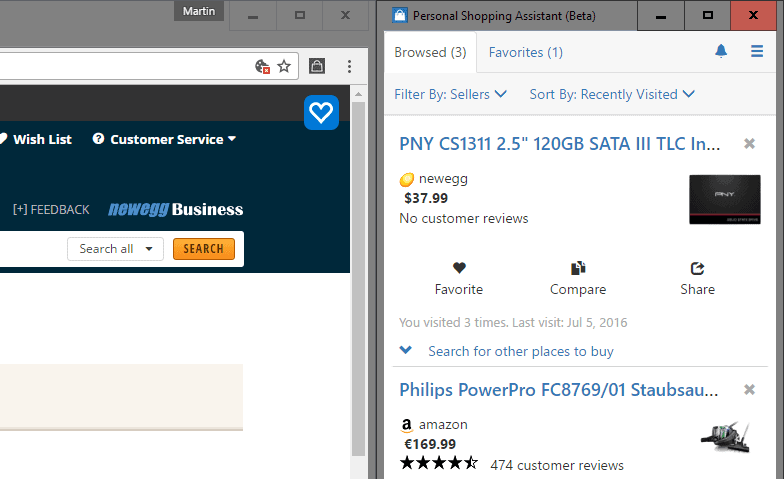Open the Chrome three-dot menu
The width and height of the screenshot is (784, 479).
click(350, 66)
